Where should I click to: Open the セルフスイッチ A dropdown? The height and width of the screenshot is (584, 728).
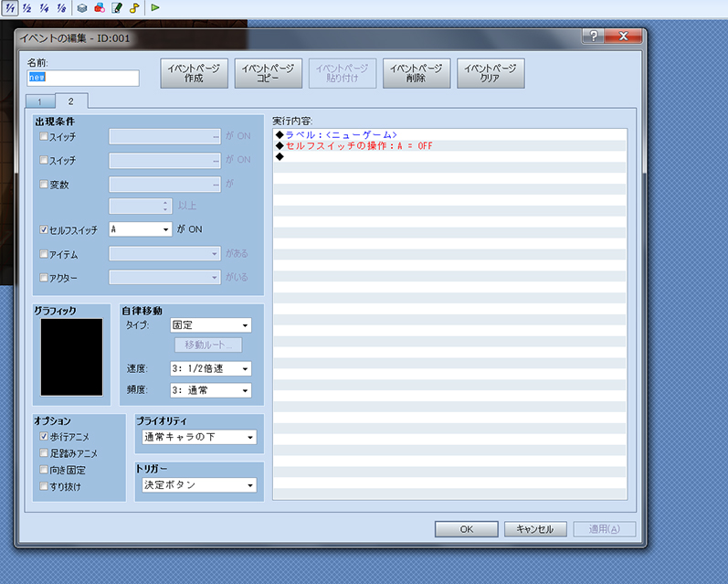pyautogui.click(x=141, y=229)
